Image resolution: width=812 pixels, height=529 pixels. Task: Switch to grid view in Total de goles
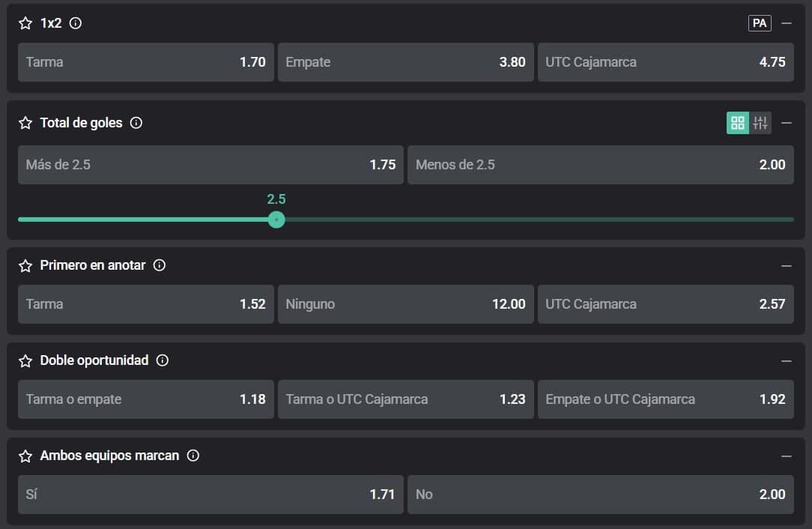(x=738, y=123)
